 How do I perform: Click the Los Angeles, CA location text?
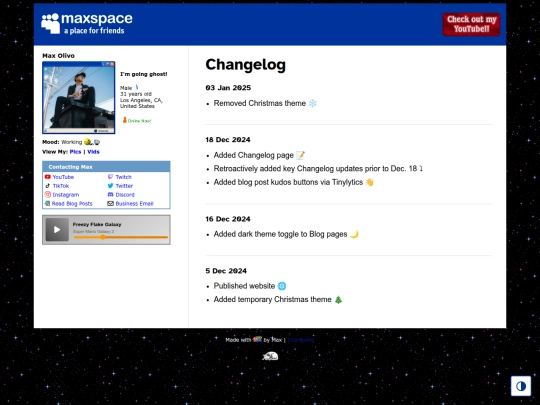click(141, 100)
